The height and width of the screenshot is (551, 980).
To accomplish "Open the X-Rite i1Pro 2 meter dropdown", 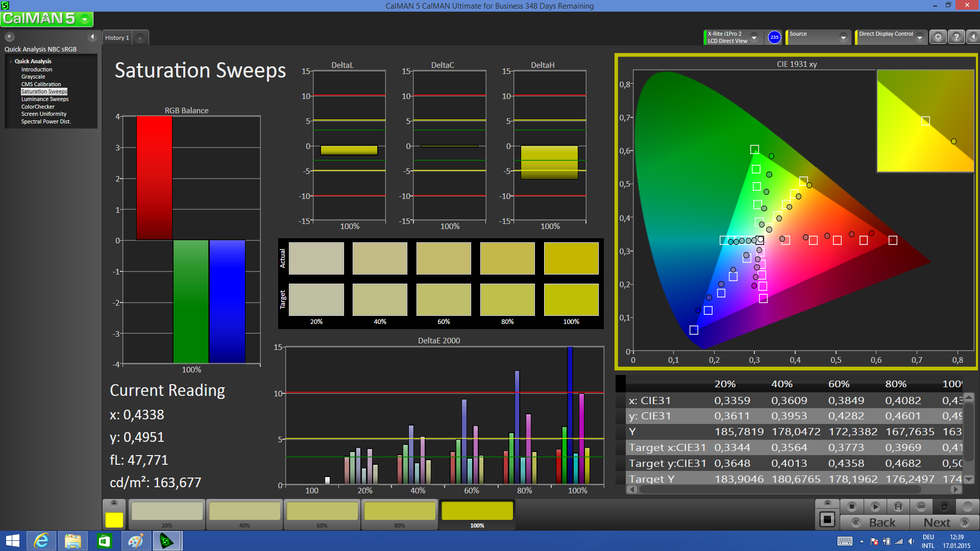I will (x=754, y=37).
